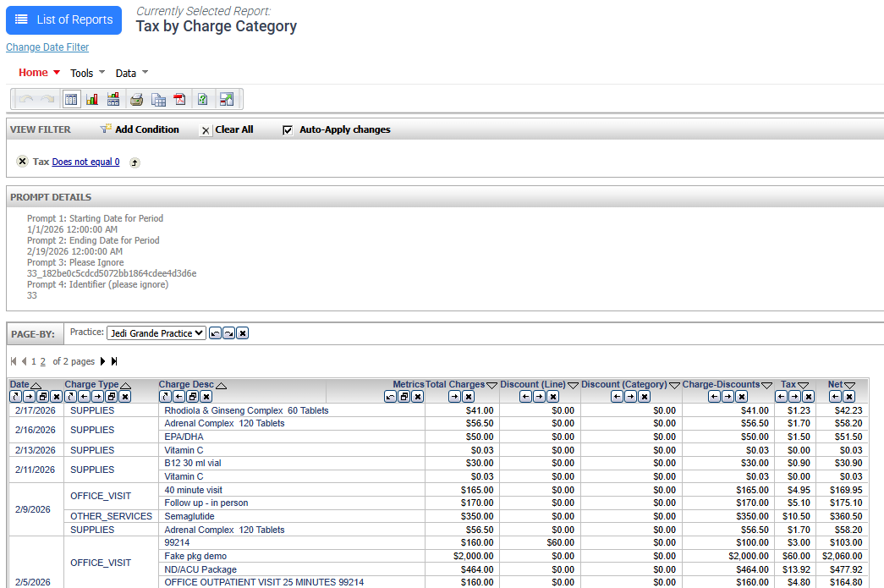Viewport: 884px width, 588px height.
Task: Open the List of Reports
Action: (63, 20)
